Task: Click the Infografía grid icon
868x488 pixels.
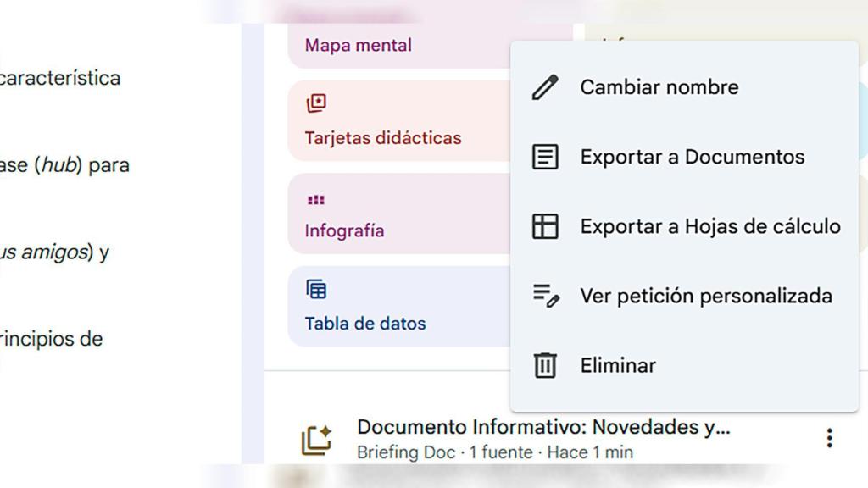Action: click(x=315, y=200)
